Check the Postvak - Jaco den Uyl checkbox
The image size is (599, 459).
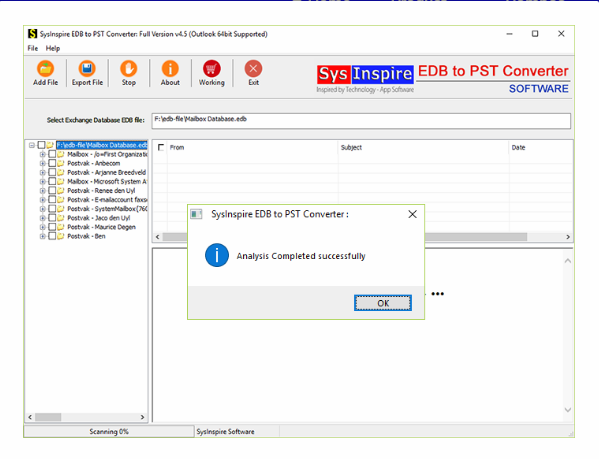(x=52, y=218)
